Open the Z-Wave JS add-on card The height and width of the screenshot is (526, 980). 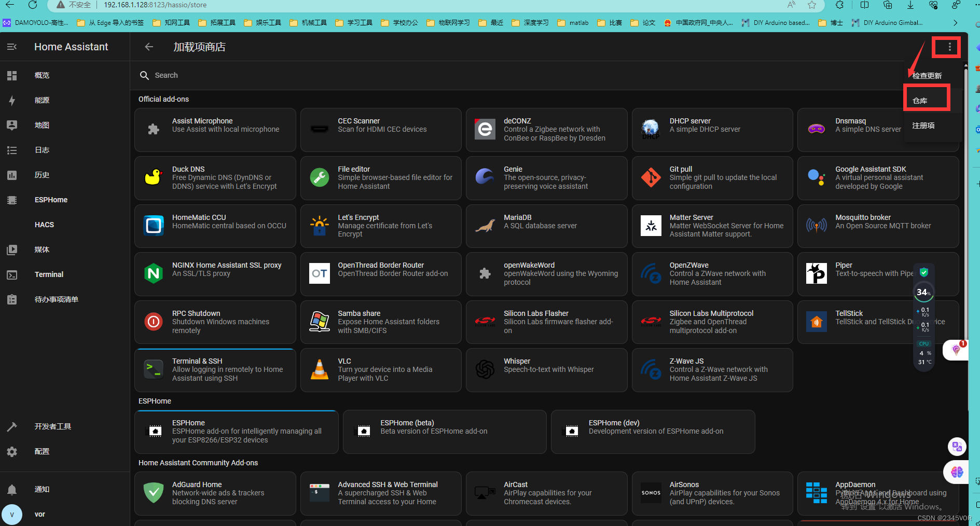click(712, 370)
